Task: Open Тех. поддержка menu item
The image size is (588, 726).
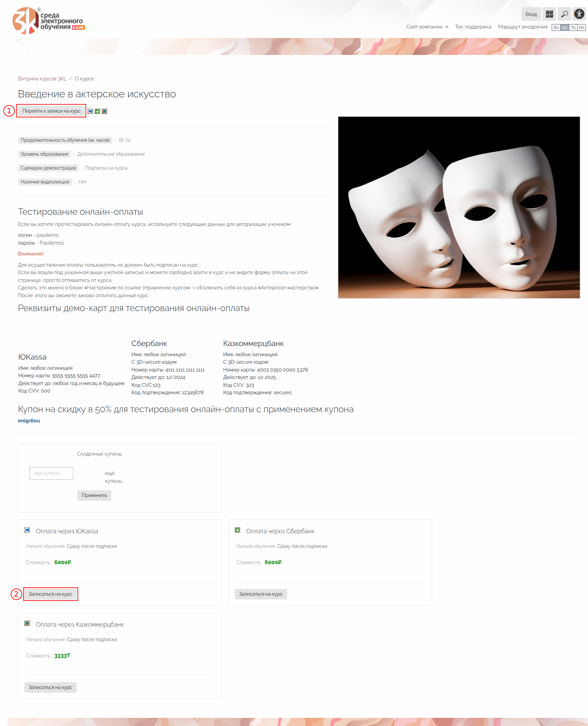Action: click(x=473, y=27)
